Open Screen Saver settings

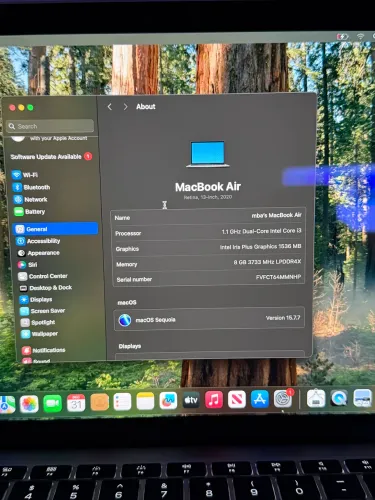pyautogui.click(x=42, y=311)
